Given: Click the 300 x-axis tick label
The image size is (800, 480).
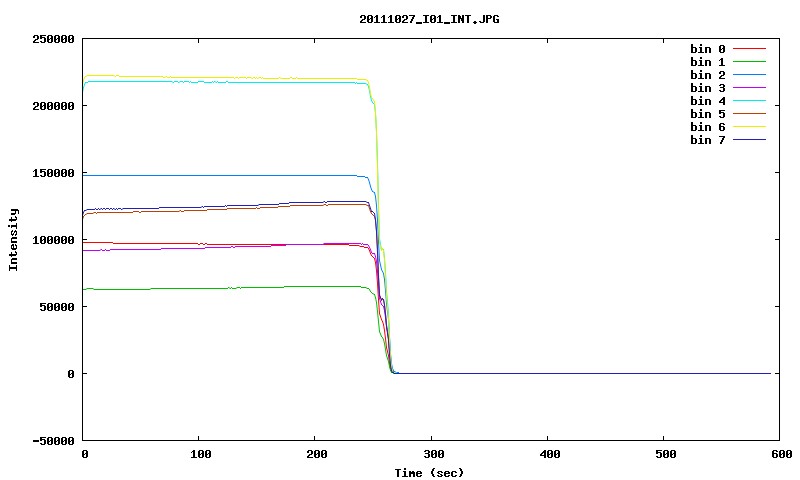Looking at the screenshot, I should (433, 454).
